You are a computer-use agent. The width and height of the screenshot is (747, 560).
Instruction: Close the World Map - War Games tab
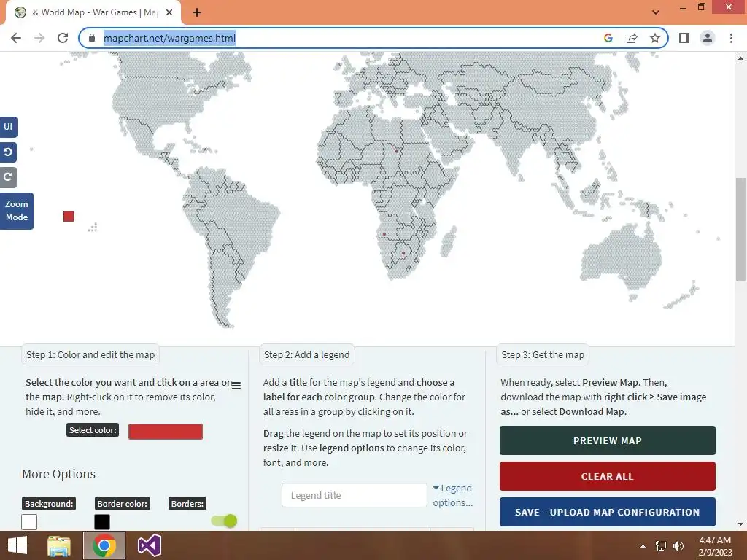coord(169,12)
